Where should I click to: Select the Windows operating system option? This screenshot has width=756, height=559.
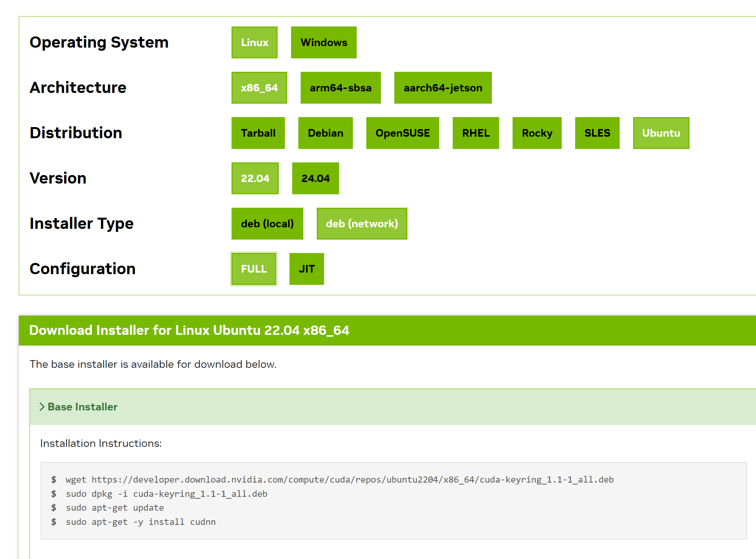[x=323, y=43]
